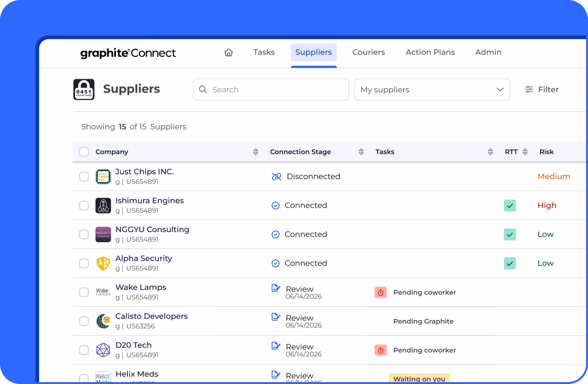
Task: Click Review icon in D20 Tech row
Action: click(x=276, y=346)
